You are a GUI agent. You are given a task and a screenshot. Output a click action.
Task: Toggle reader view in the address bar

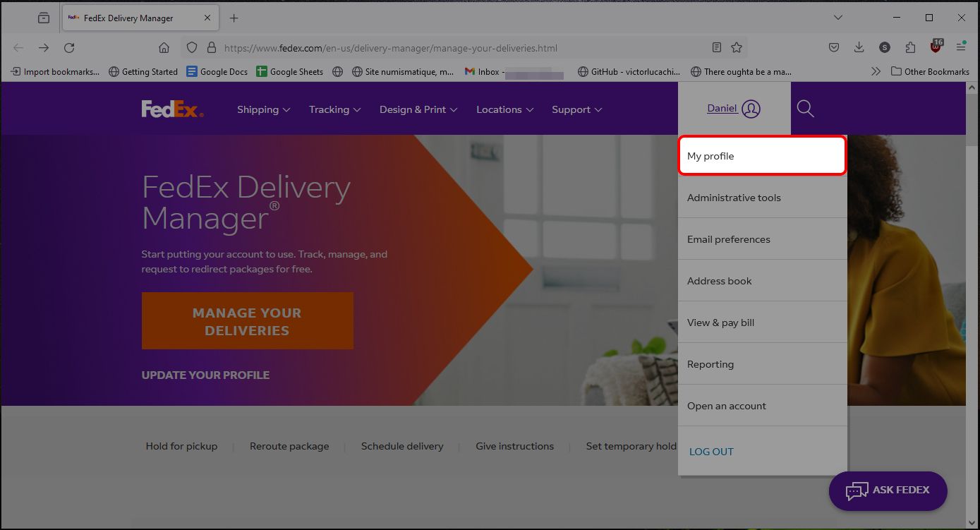pyautogui.click(x=716, y=47)
